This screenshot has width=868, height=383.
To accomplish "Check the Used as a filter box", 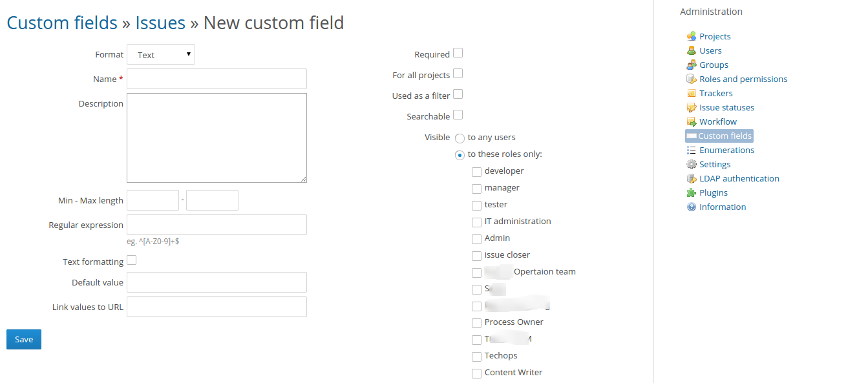I will (458, 94).
